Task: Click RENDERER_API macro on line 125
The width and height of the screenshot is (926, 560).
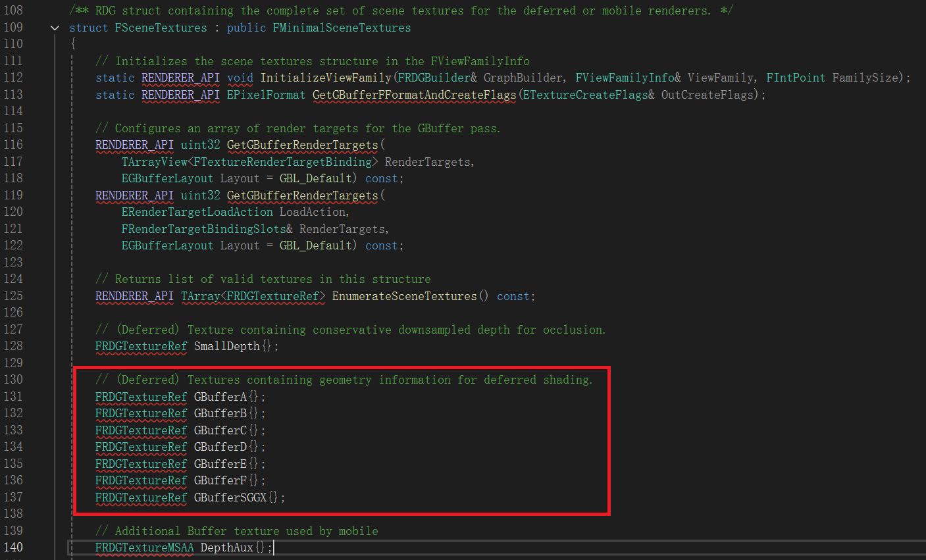Action: 134,296
